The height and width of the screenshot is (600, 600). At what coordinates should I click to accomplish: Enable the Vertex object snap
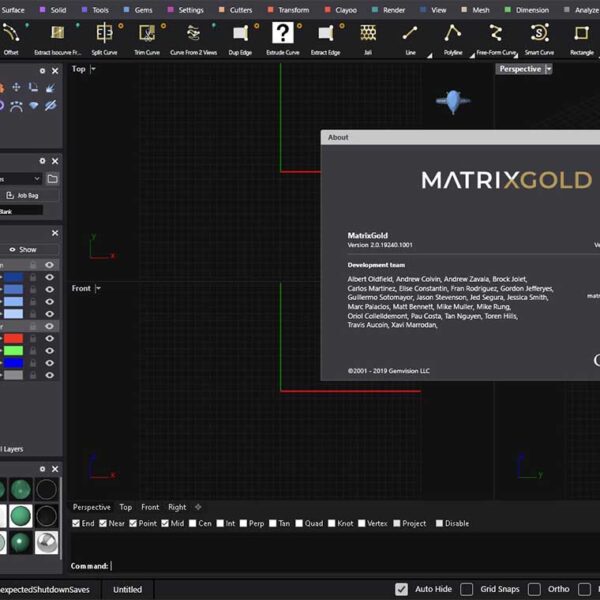coord(361,523)
